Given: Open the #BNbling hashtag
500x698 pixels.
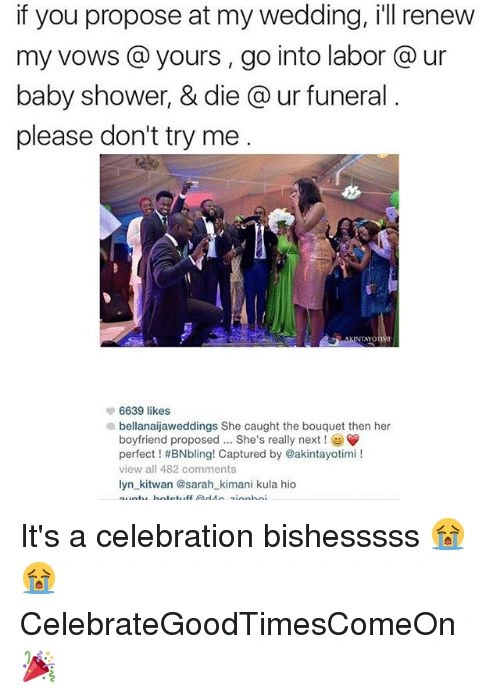Looking at the screenshot, I should [189, 455].
